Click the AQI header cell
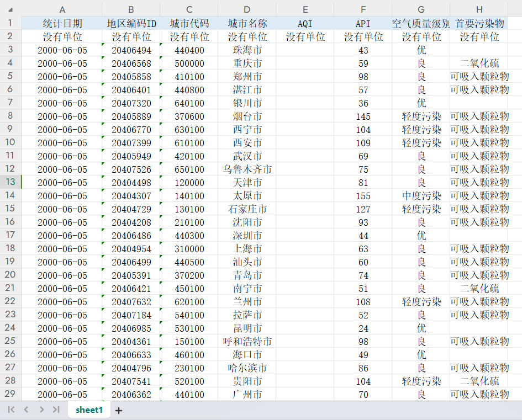The height and width of the screenshot is (420, 522). click(305, 23)
